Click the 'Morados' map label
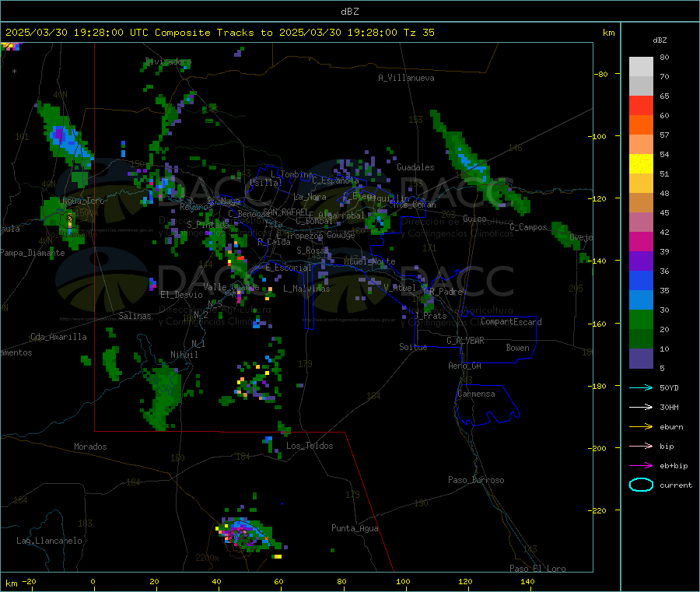 pos(90,447)
